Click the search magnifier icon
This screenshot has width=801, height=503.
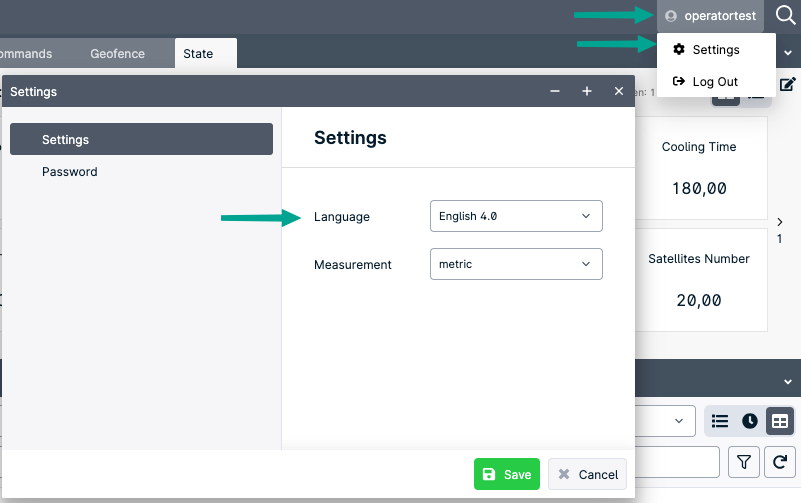tap(785, 16)
